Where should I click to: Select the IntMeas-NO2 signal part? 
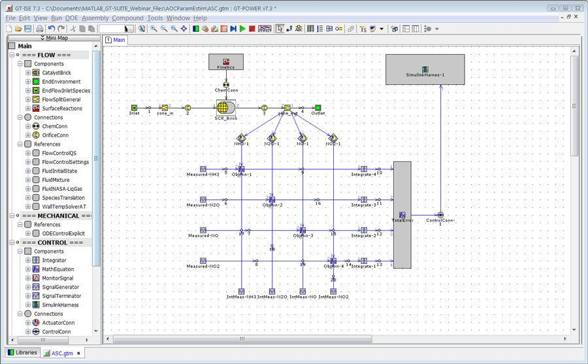(x=333, y=291)
